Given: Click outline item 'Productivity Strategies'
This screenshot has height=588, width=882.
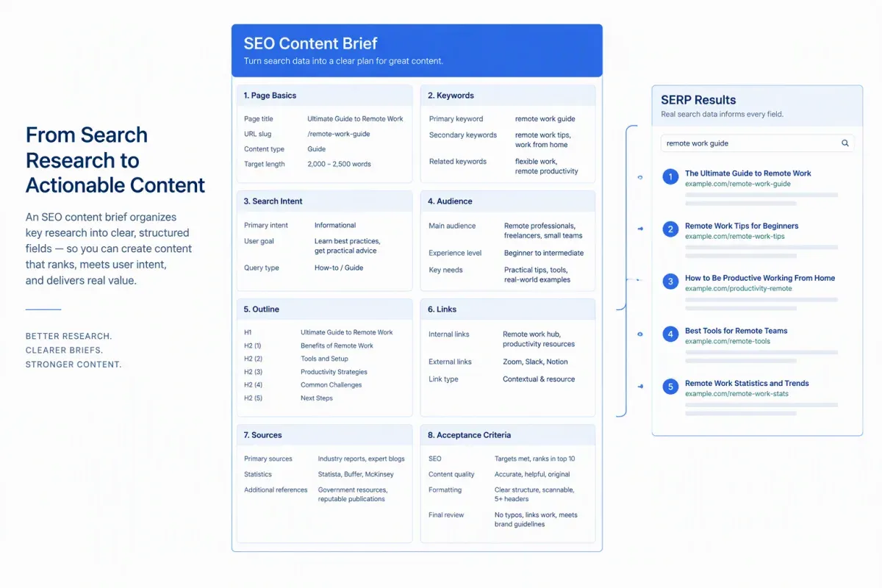Looking at the screenshot, I should (x=334, y=372).
